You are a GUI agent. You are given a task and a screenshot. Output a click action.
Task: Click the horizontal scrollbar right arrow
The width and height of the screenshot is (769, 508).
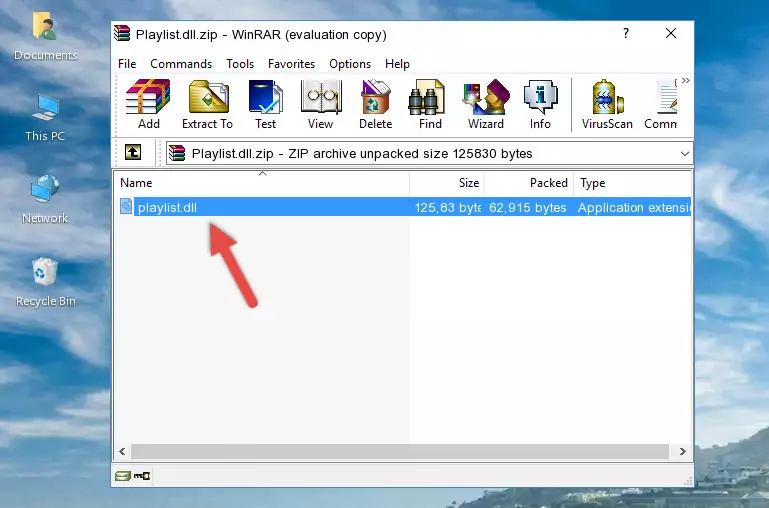(x=683, y=451)
